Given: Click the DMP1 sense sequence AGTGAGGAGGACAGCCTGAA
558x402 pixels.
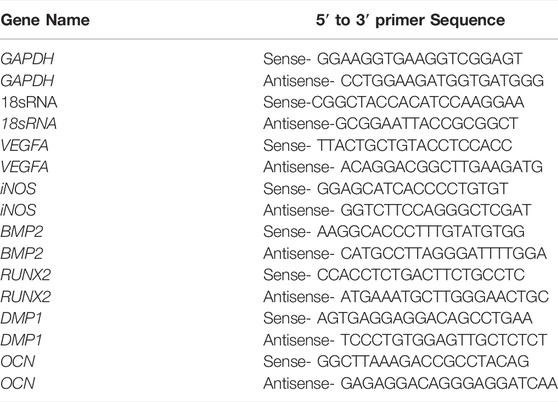Looking at the screenshot, I should (424, 318).
